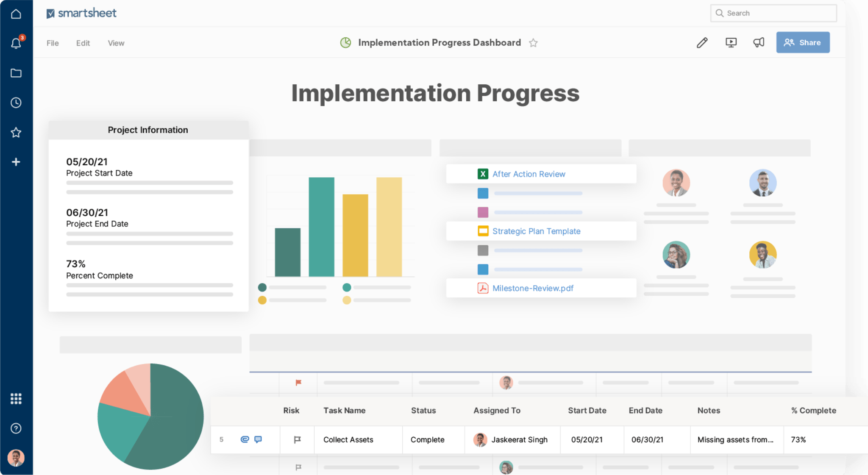Toggle risk flag on Collect Assets row
868x475 pixels.
coord(297,439)
